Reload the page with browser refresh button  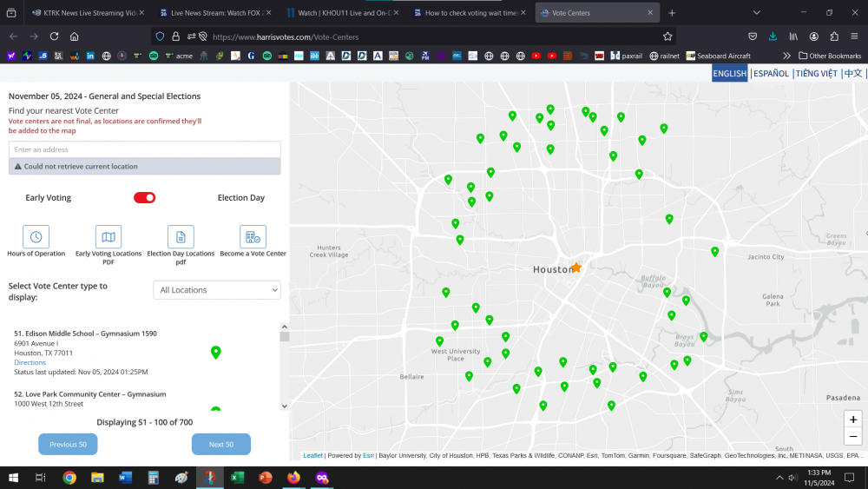point(54,36)
